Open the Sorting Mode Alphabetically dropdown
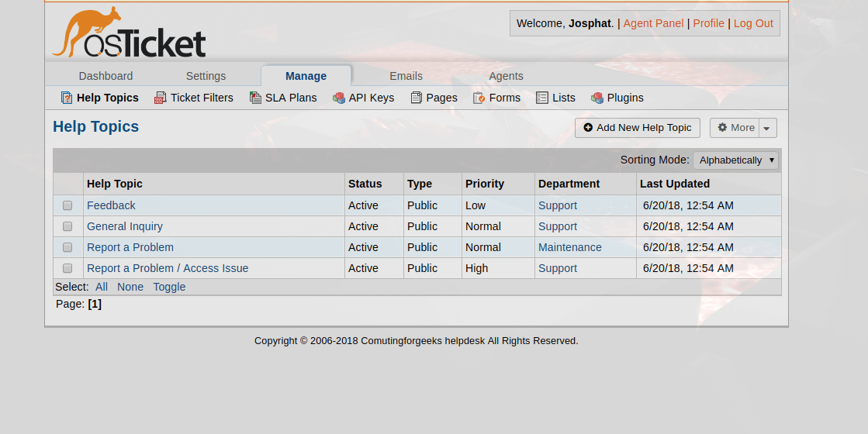 735,160
